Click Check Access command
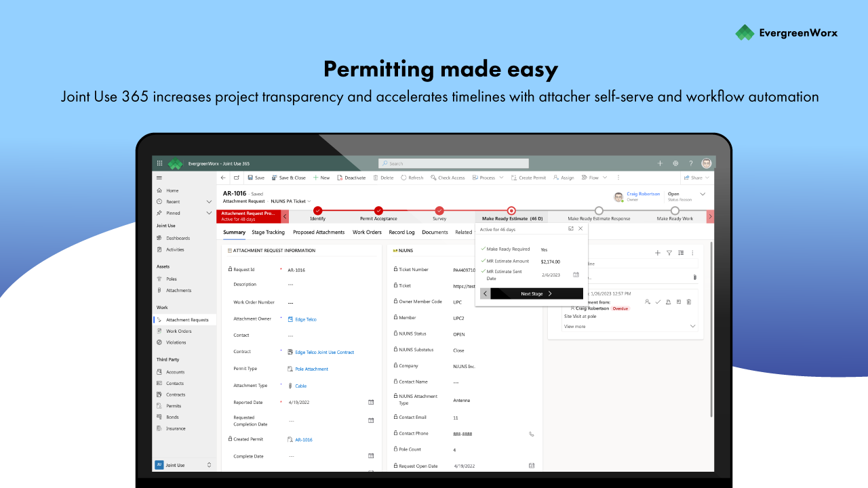Screen dimensions: 868x488 coord(448,178)
